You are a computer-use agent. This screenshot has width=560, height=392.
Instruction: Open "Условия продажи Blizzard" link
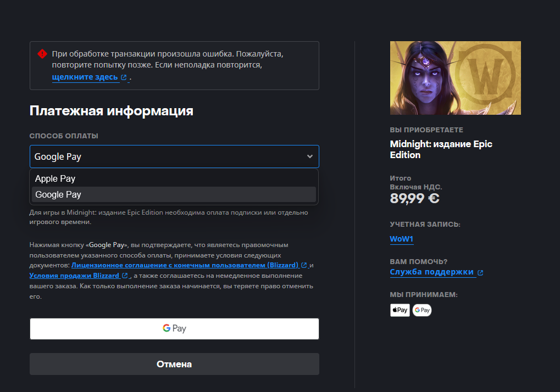(x=74, y=276)
